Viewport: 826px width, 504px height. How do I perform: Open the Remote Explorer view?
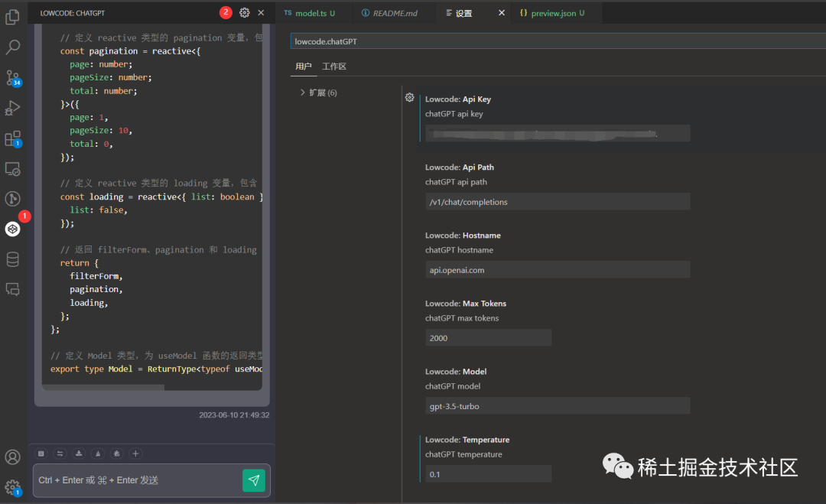coord(13,169)
